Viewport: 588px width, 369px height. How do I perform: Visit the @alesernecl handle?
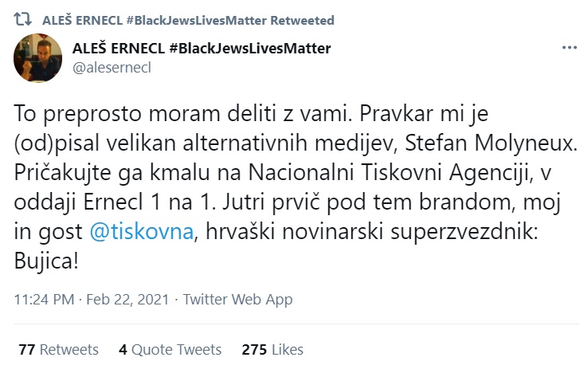(112, 67)
